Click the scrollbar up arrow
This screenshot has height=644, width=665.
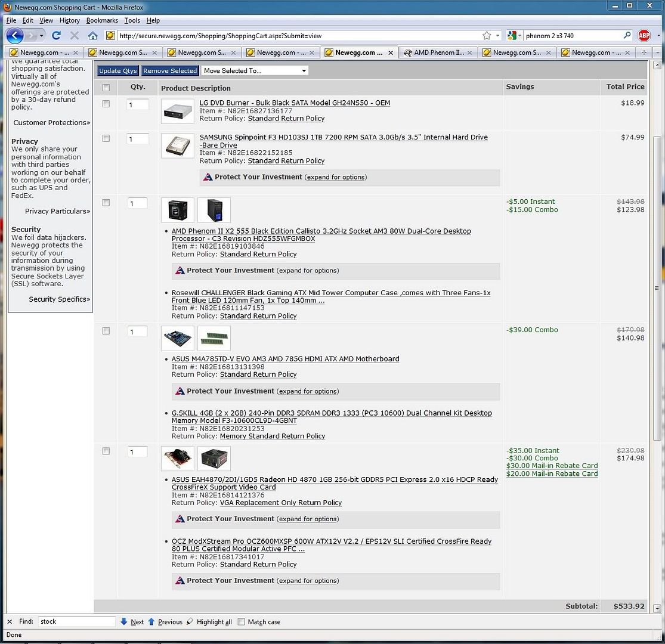coord(657,65)
